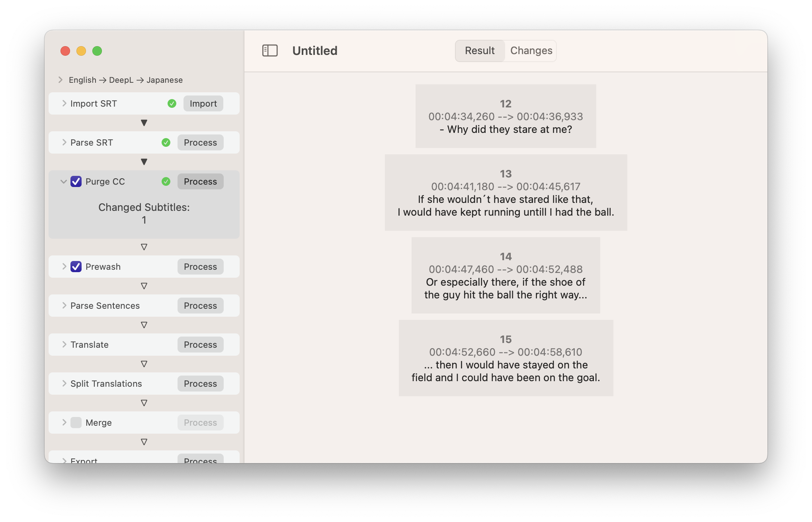The image size is (812, 522).
Task: Select the Result tab
Action: (480, 51)
